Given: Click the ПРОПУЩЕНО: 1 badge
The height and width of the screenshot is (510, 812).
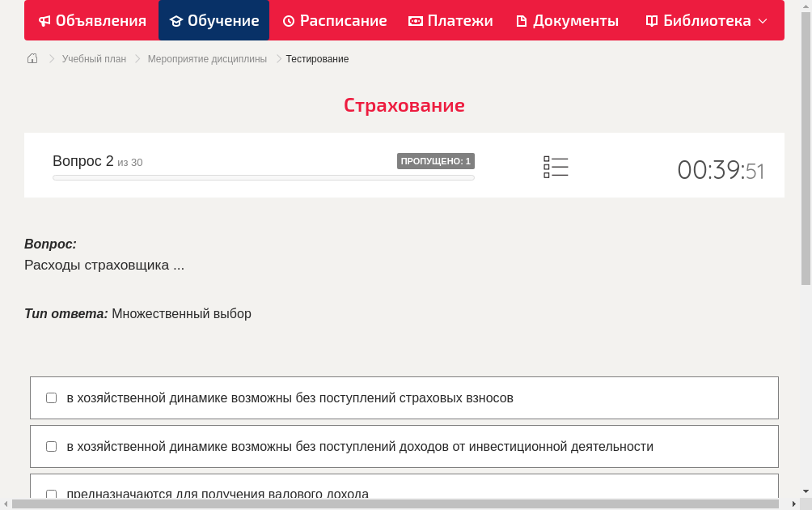Looking at the screenshot, I should click(435, 161).
